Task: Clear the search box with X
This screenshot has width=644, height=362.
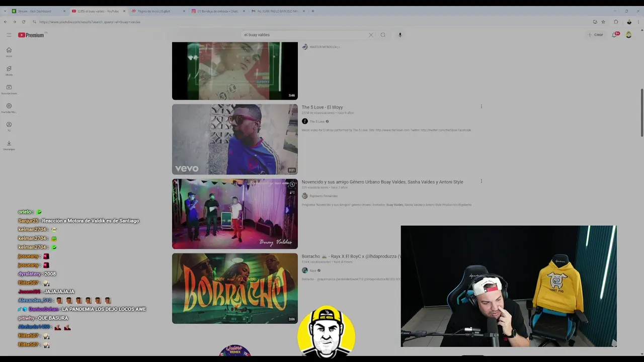Action: pos(371,35)
